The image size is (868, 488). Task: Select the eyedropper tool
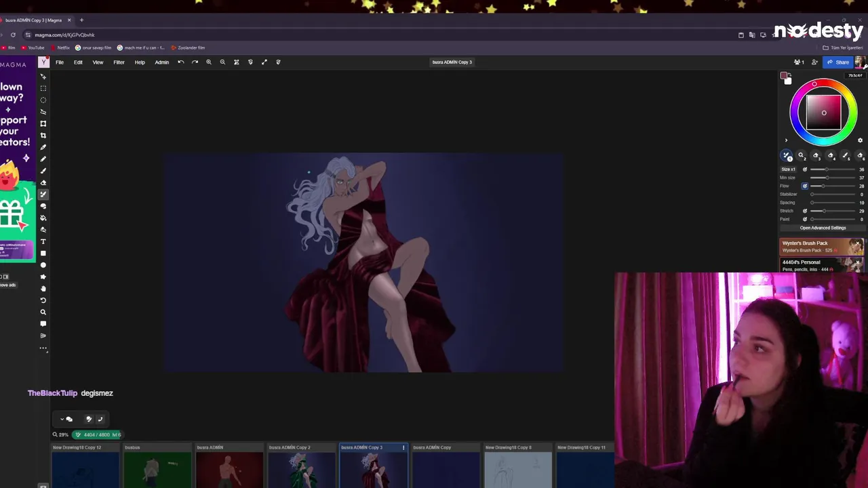click(43, 147)
